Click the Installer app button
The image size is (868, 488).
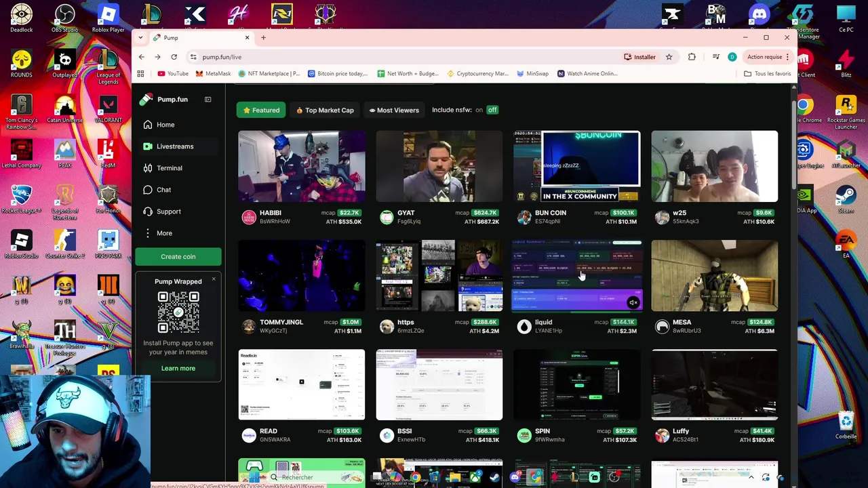[640, 57]
